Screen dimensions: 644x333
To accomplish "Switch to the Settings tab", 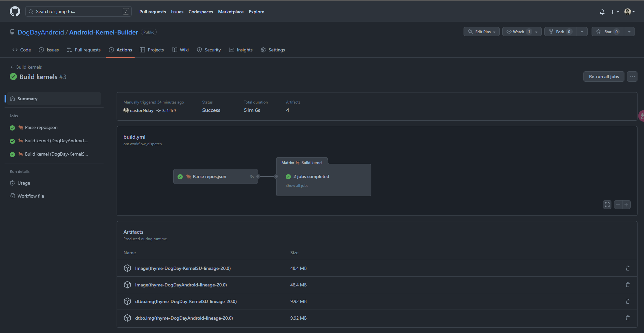I will click(273, 50).
